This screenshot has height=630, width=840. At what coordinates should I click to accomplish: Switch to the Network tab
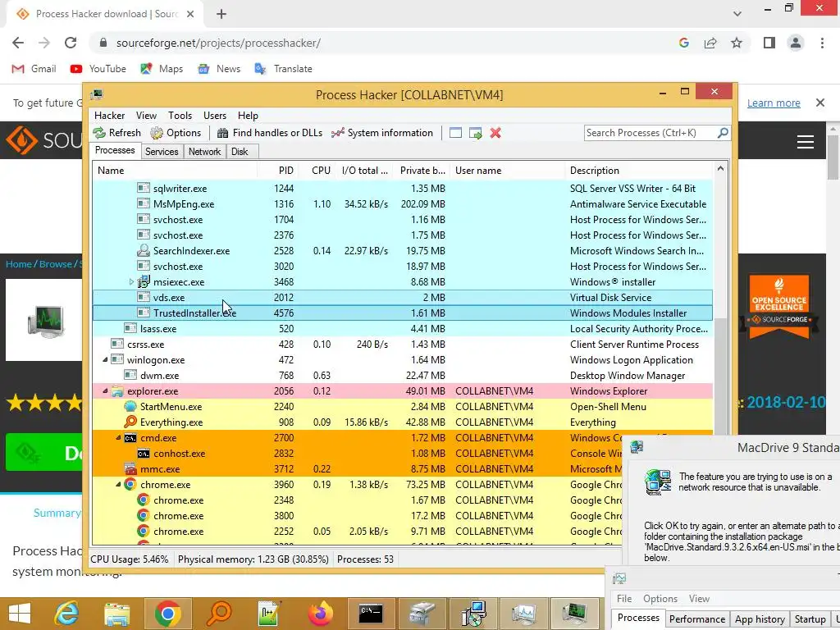[x=204, y=152]
